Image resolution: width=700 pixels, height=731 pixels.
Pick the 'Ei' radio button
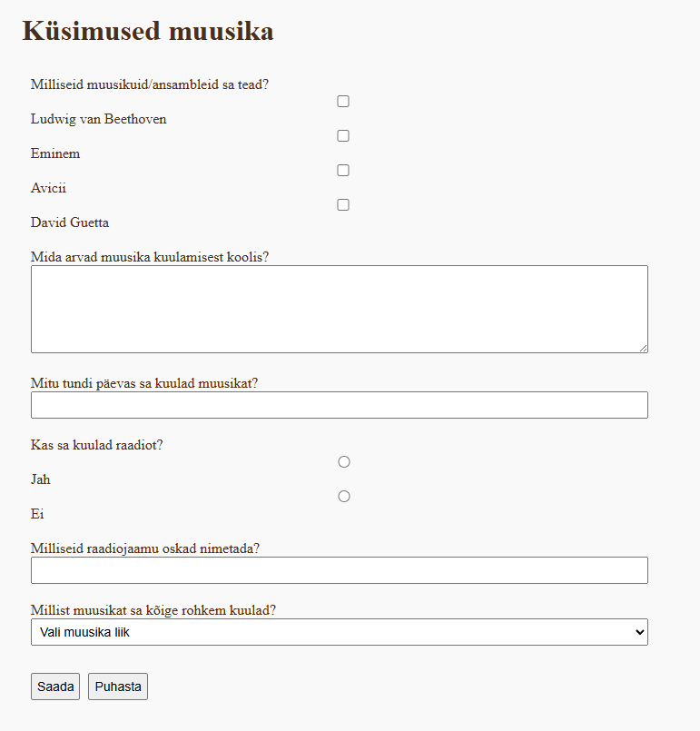(x=344, y=497)
